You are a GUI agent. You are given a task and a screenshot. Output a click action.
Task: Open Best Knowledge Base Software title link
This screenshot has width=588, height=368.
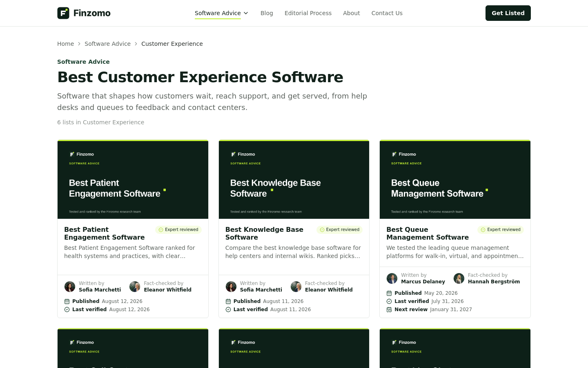tap(264, 233)
